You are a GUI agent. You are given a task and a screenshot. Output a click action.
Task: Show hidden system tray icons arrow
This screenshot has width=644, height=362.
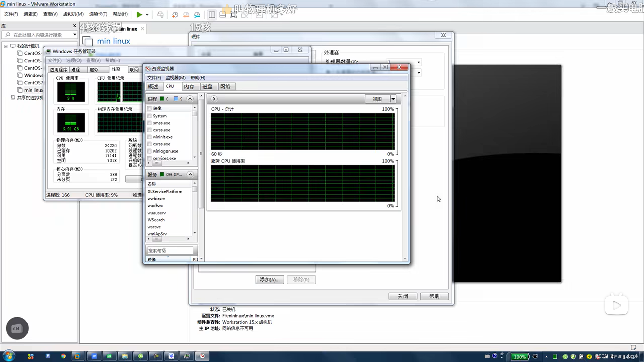(x=547, y=357)
